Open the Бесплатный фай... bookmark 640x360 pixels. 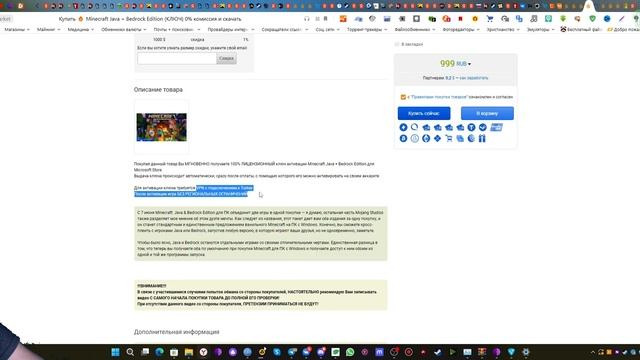pyautogui.click(x=580, y=29)
